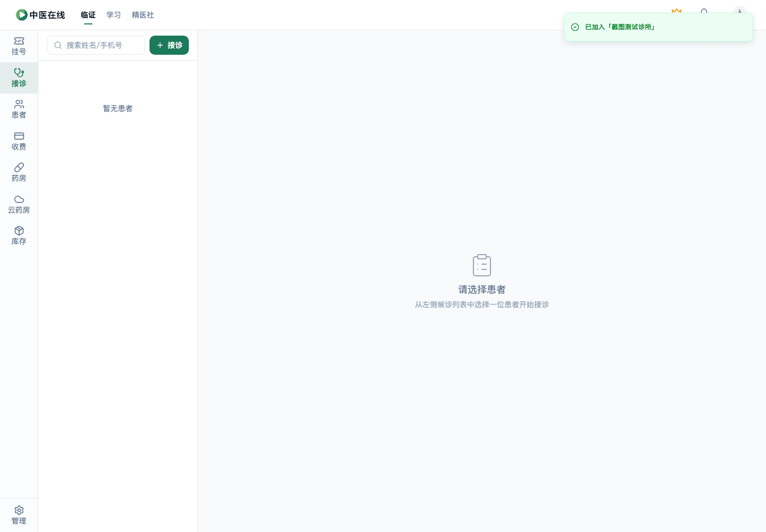Switch to the 临证 tab
This screenshot has width=766, height=532.
pos(88,15)
